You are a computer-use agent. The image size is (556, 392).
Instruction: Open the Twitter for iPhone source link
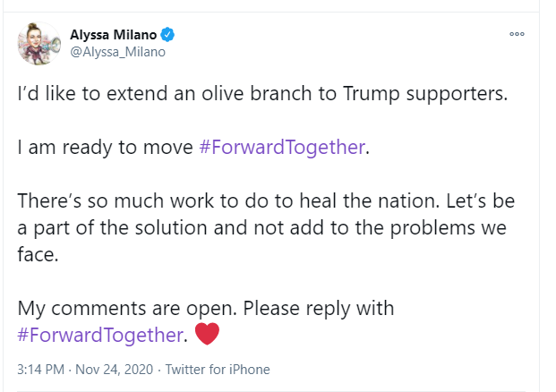[x=218, y=370]
